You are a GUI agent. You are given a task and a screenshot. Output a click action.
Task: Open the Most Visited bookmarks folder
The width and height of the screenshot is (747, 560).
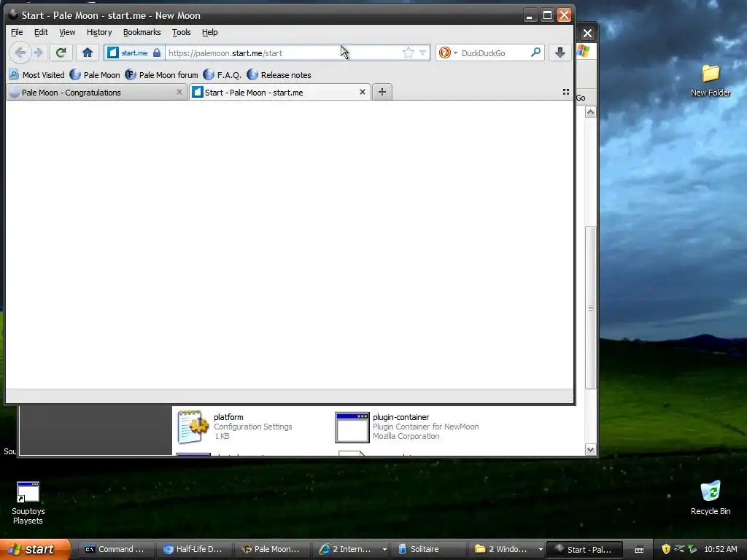(36, 75)
